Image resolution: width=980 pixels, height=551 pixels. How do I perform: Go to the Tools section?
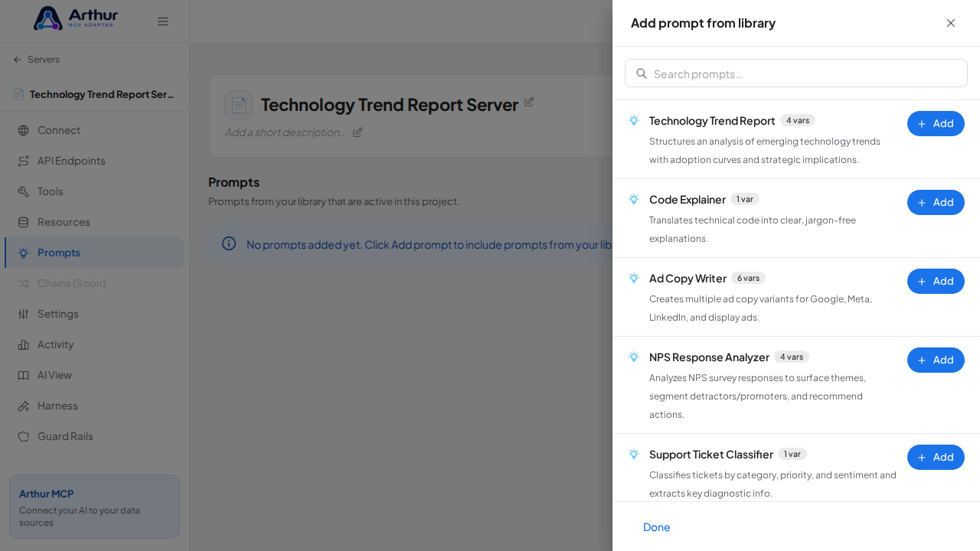pyautogui.click(x=95, y=191)
